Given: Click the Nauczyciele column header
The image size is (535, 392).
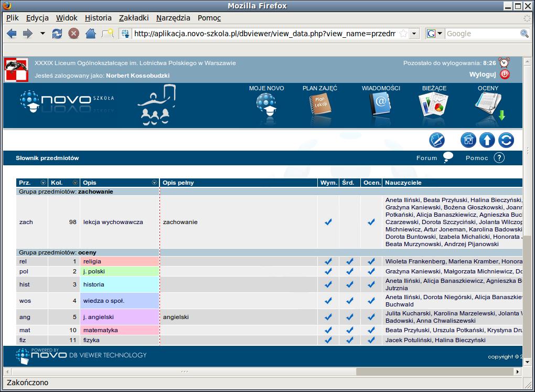Looking at the screenshot, I should tap(452, 183).
